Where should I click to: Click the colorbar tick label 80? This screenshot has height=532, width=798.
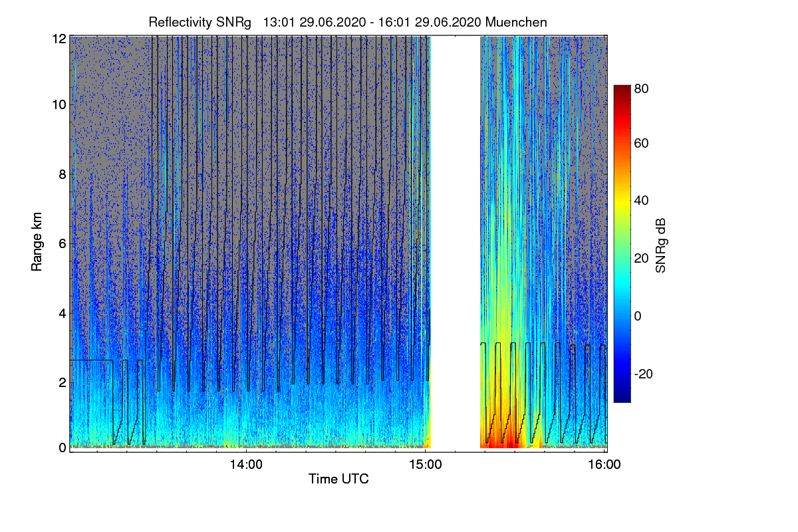tap(640, 86)
